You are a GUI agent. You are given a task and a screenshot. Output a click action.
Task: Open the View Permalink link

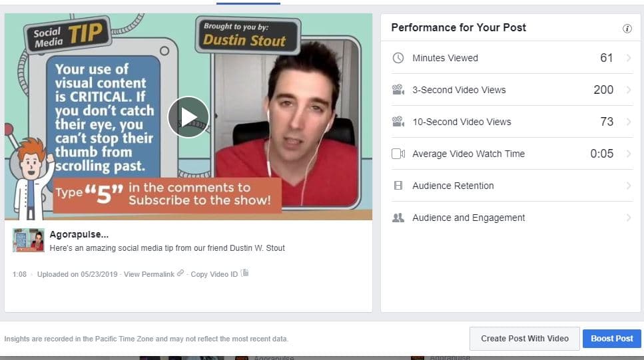pos(149,274)
